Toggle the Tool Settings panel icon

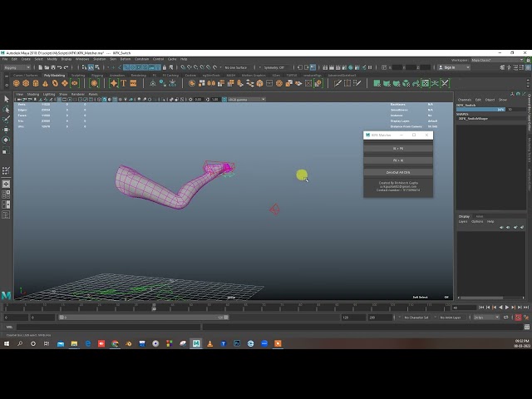522,67
